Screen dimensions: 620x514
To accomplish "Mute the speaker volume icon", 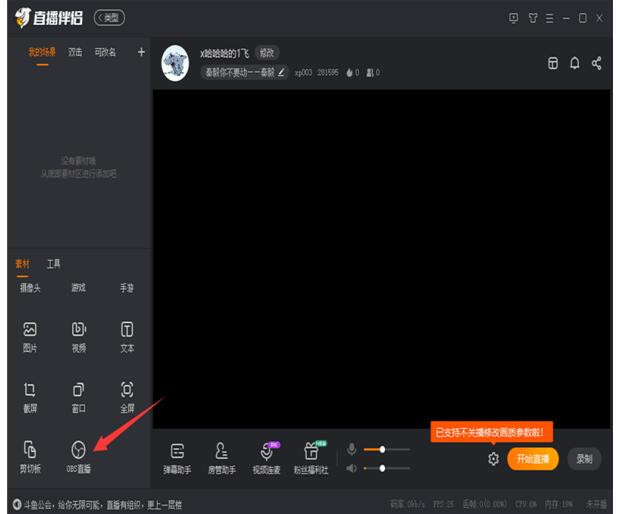I will [351, 468].
